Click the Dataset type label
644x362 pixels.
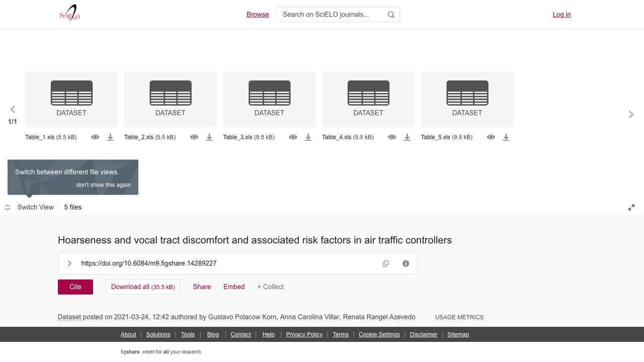pyautogui.click(x=69, y=317)
